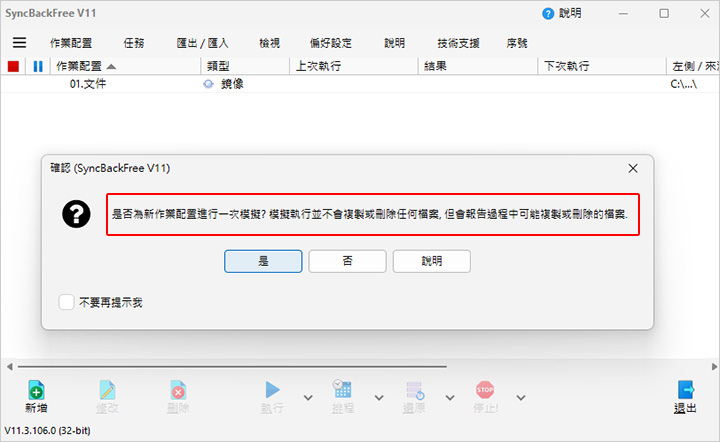Expand the 停止 stop dropdown arrow
This screenshot has height=442, width=720.
[521, 397]
